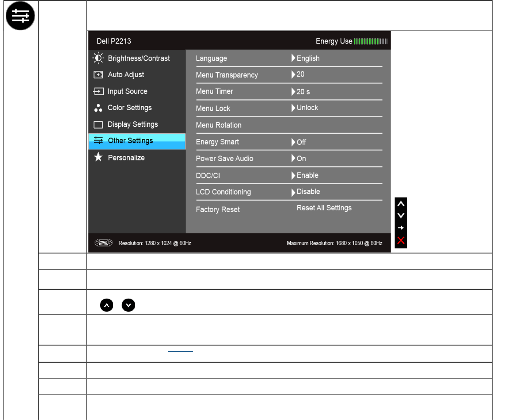Choose the Color Settings three-dot icon
Viewport: 517px width, 420px height.
pos(98,108)
